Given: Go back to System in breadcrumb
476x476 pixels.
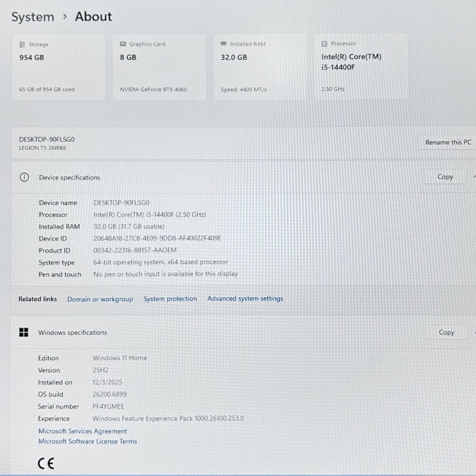Looking at the screenshot, I should [x=33, y=17].
